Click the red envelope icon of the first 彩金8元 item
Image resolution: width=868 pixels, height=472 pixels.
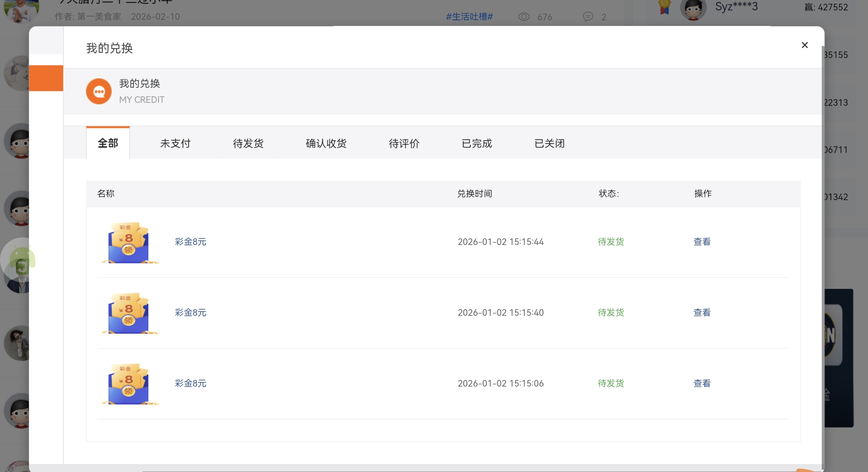(129, 242)
